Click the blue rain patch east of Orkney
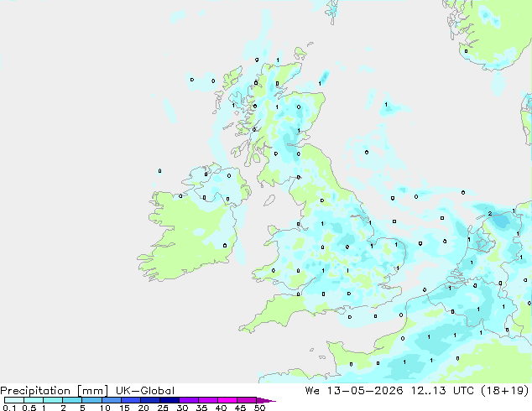The image size is (532, 411). (x=325, y=77)
